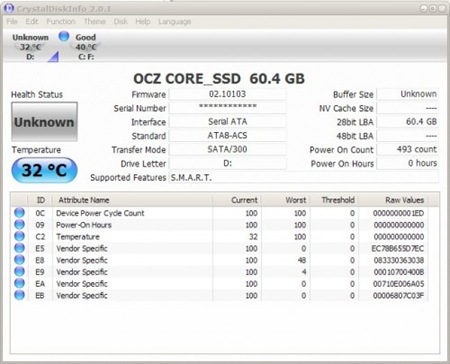The height and width of the screenshot is (364, 450).
Task: Click the 28bit LBA value 60.4 GB
Action: click(x=407, y=122)
